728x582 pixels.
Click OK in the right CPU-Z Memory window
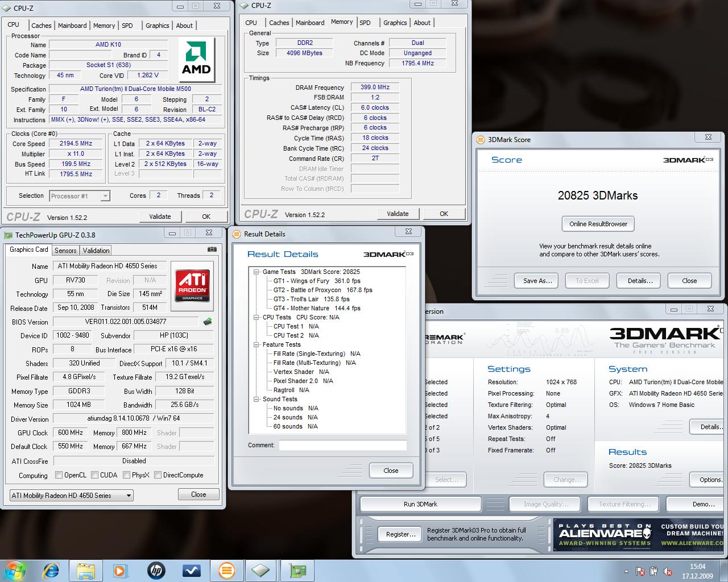[x=444, y=214]
